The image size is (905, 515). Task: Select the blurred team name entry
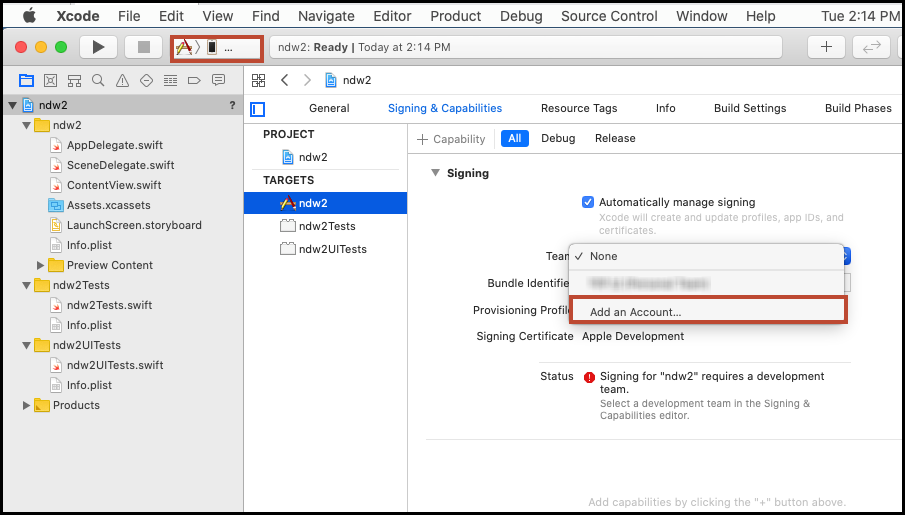[706, 283]
